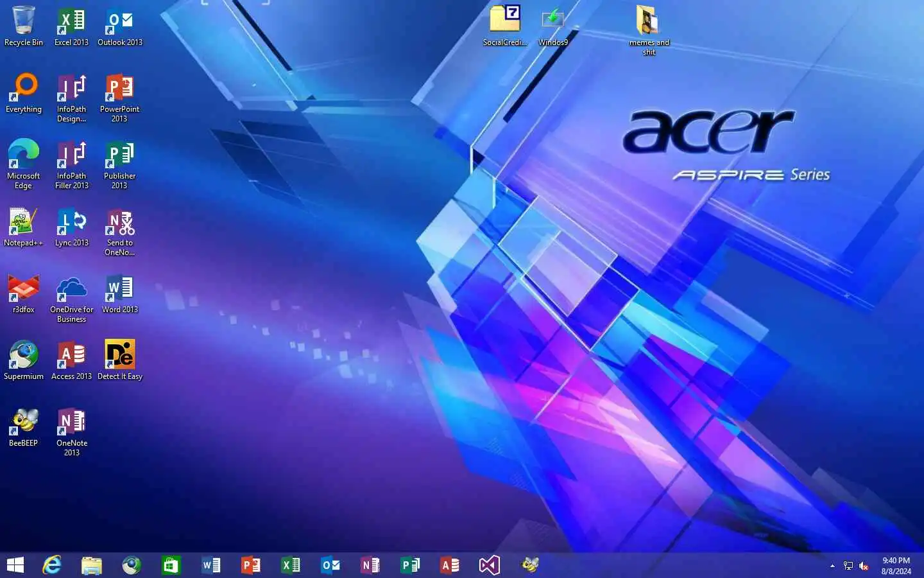The image size is (924, 578).
Task: Select the SocialCredi... folder icon
Action: 505,26
